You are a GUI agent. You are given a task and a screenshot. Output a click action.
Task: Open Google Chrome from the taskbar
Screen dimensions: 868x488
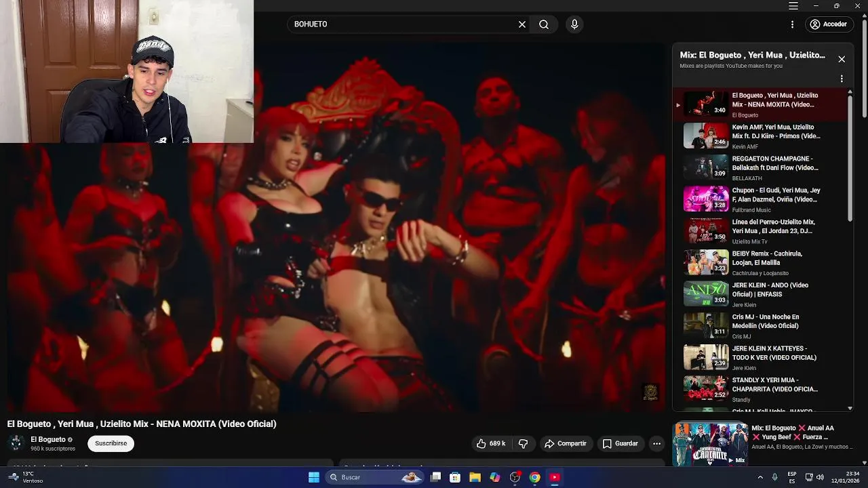[535, 477]
